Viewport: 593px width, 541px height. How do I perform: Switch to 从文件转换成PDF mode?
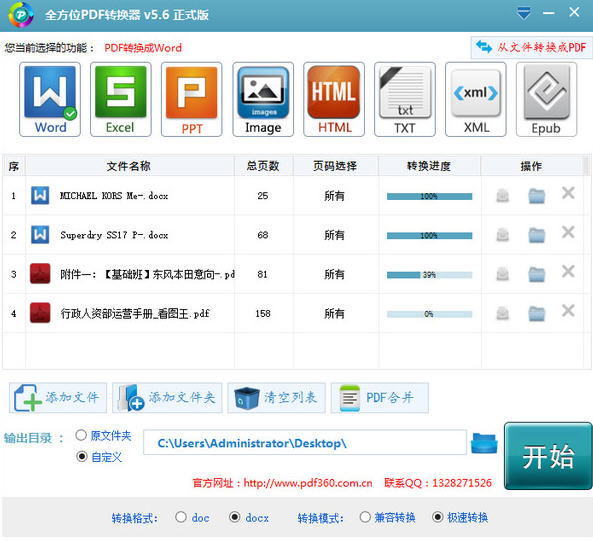[x=531, y=47]
